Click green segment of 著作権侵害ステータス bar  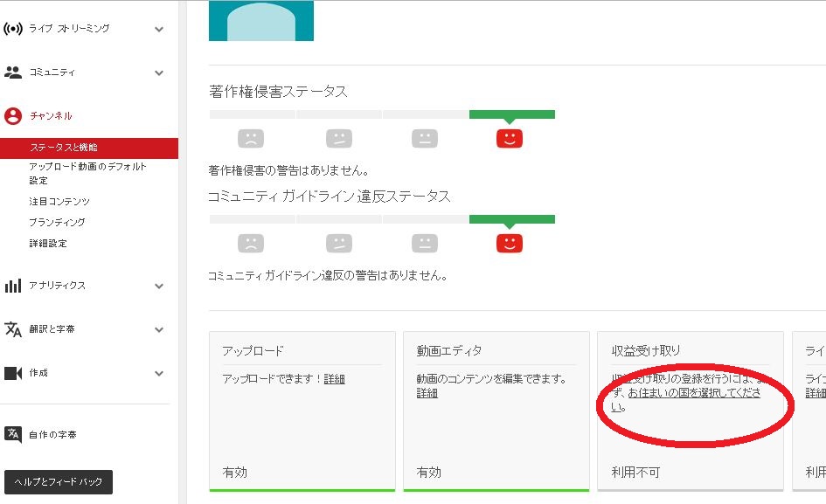click(x=512, y=114)
